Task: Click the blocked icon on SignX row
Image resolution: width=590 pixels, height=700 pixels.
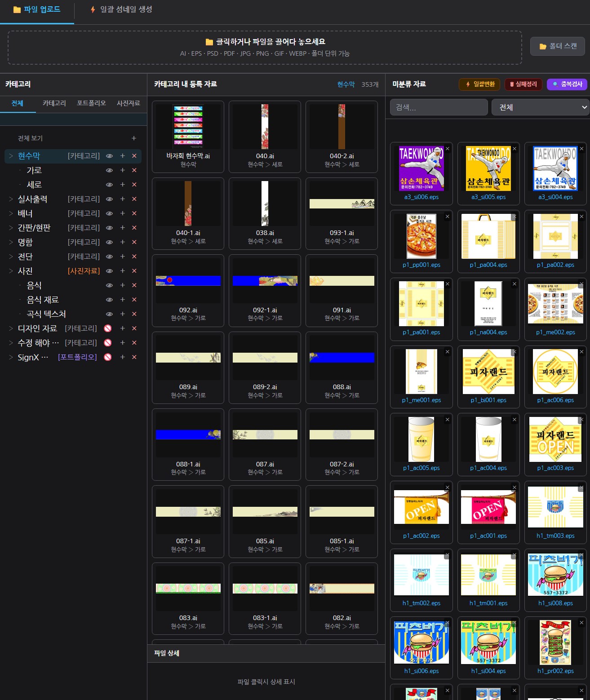Action: (108, 357)
